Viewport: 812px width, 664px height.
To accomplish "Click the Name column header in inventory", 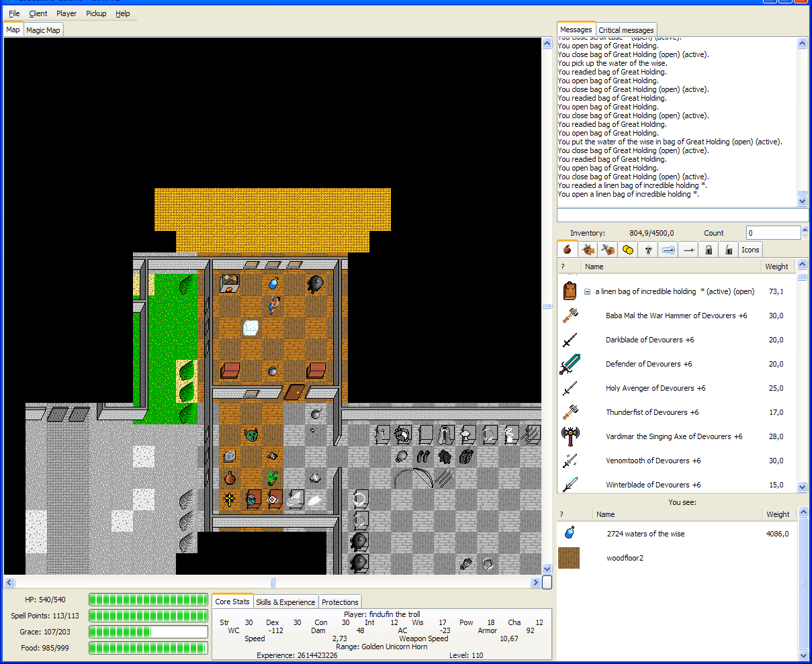I will point(594,267).
